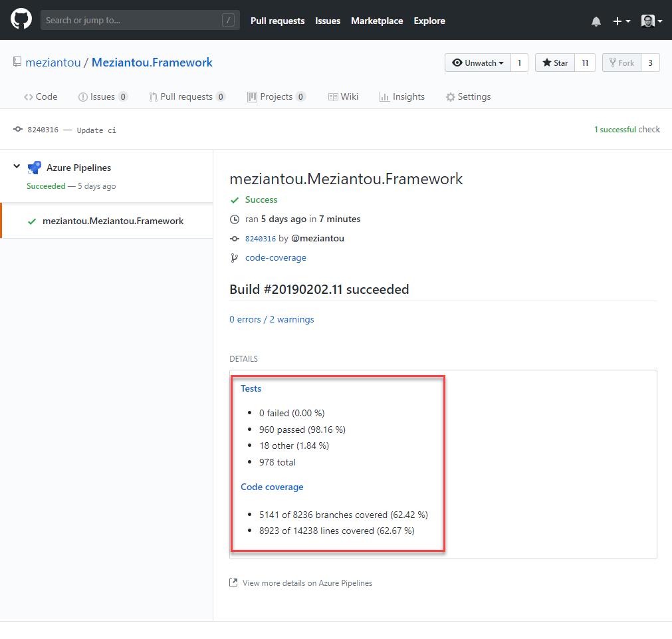View more details on Azure Pipelines
Screen dimensions: 672x639
coord(306,583)
